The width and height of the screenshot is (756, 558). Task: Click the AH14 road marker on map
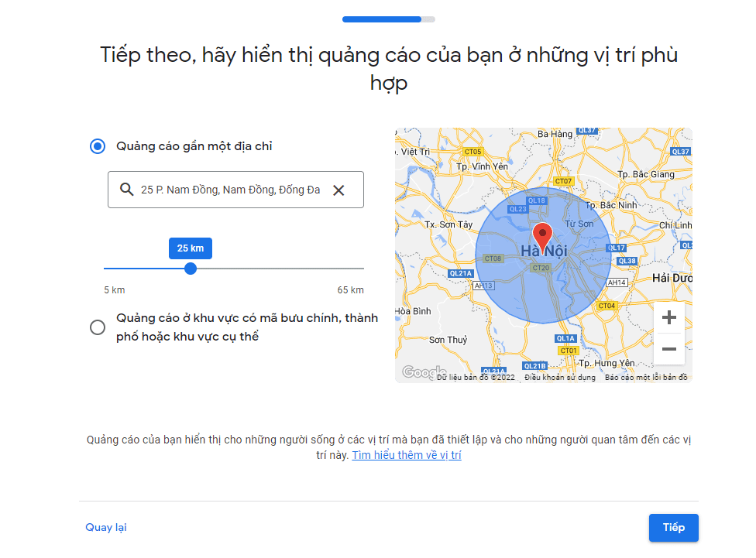click(617, 282)
